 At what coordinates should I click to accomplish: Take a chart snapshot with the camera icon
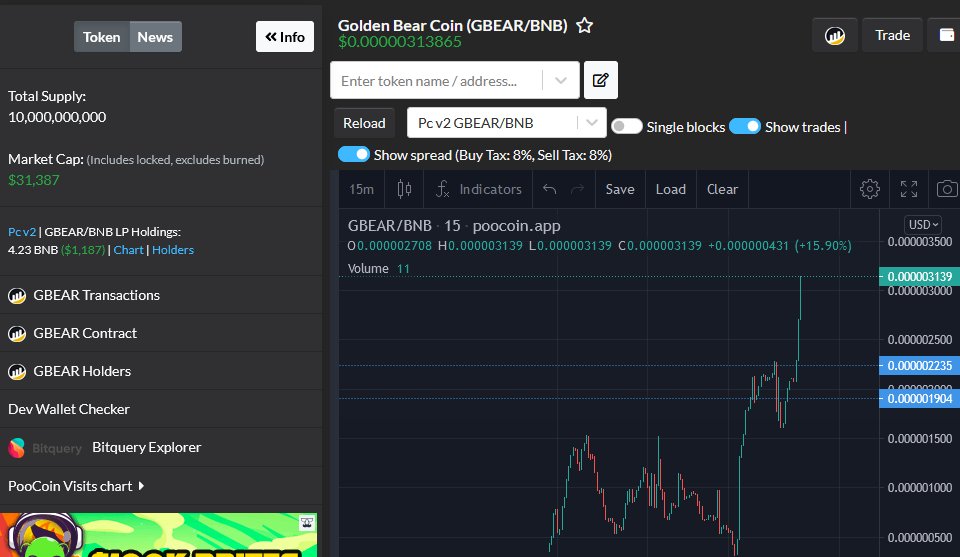pos(947,189)
